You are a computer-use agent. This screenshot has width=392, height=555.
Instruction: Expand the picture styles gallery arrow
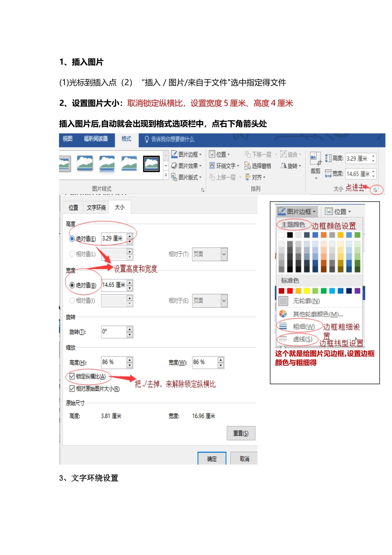[x=166, y=176]
